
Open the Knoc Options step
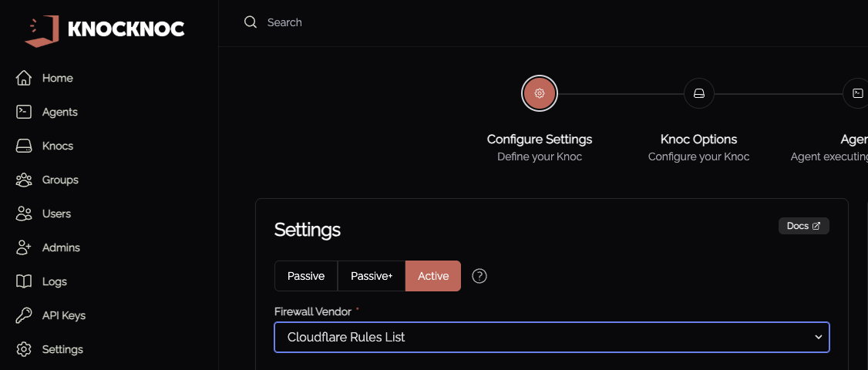pyautogui.click(x=698, y=94)
